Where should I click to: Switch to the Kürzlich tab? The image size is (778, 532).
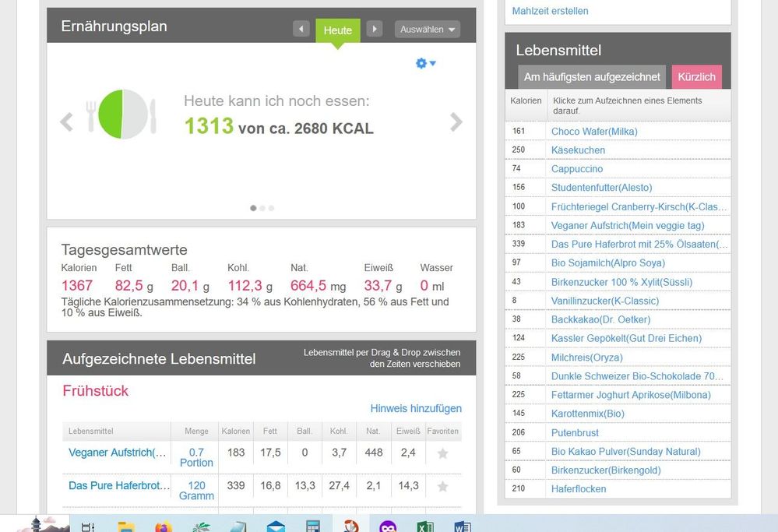point(696,77)
